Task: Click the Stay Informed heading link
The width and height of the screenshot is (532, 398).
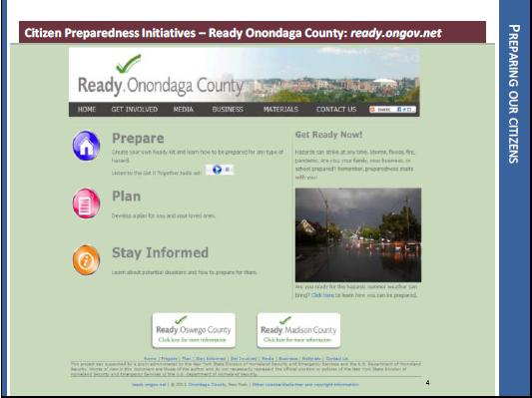Action: point(160,253)
